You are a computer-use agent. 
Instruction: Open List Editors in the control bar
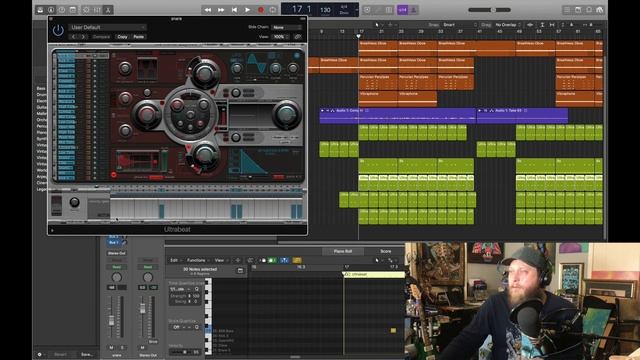pos(567,10)
